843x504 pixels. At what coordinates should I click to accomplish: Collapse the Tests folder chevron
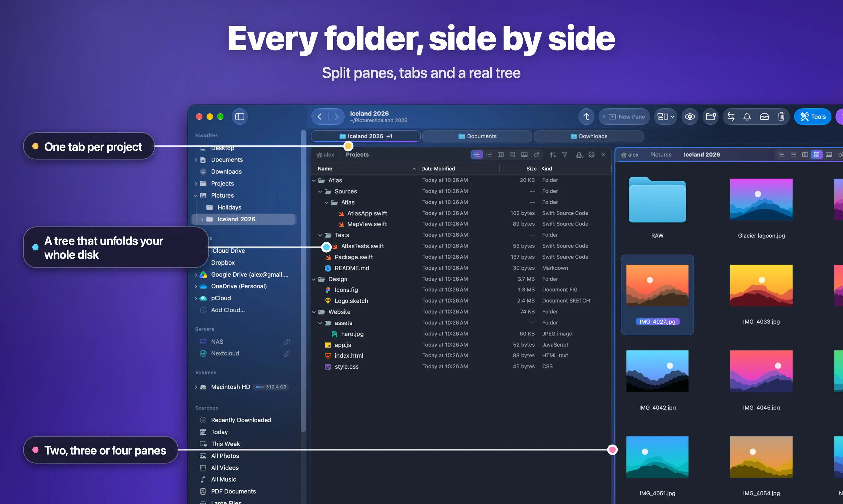pyautogui.click(x=320, y=235)
